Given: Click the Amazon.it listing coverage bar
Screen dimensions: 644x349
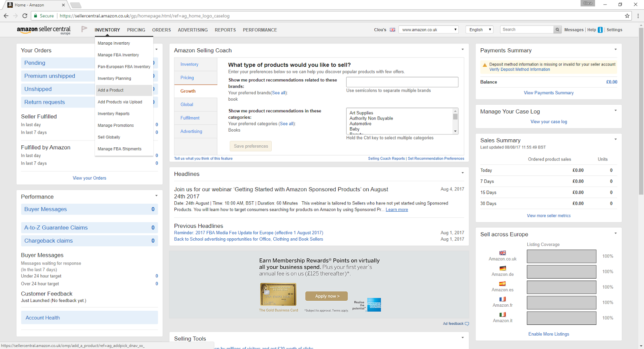Looking at the screenshot, I should (561, 318).
